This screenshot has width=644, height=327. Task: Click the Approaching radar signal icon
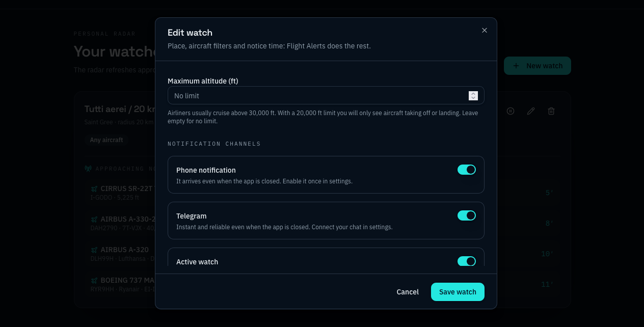click(88, 169)
